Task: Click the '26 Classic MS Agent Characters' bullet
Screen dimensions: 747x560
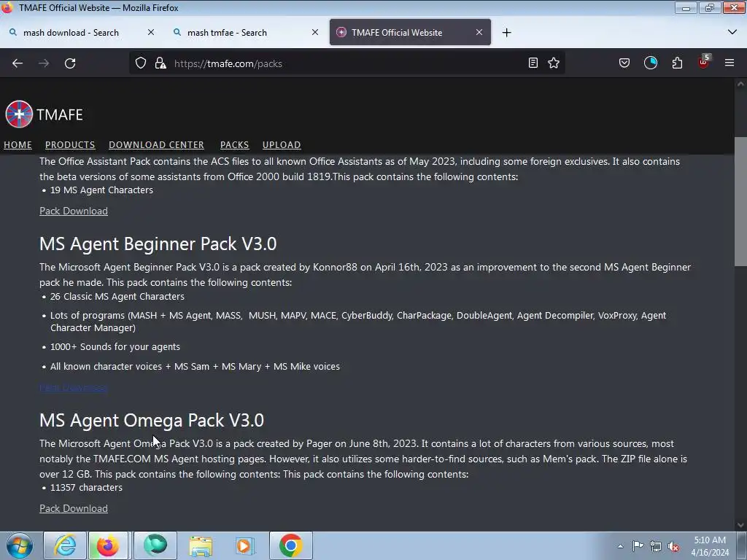Action: point(117,296)
